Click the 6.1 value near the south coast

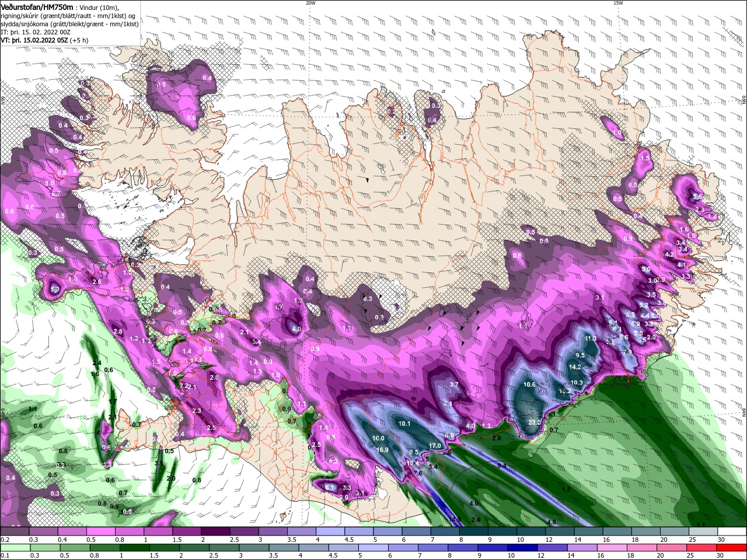pyautogui.click(x=330, y=487)
